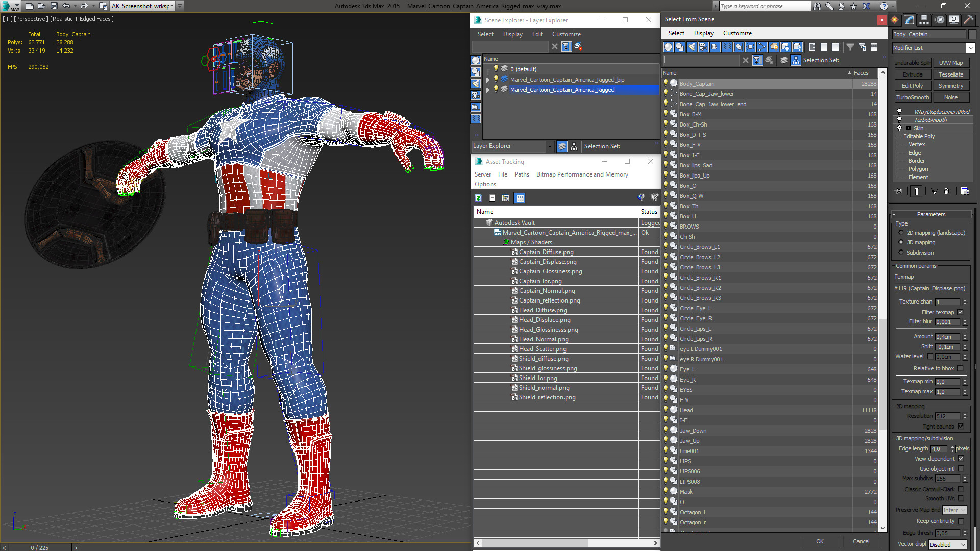Open the Layer Explorer dropdown
The height and width of the screenshot is (551, 980).
pos(550,146)
